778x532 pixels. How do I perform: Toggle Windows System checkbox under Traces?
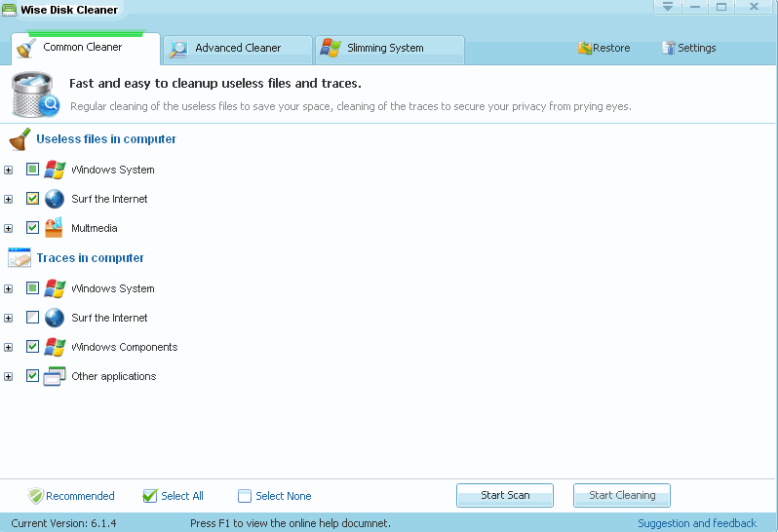click(x=33, y=288)
